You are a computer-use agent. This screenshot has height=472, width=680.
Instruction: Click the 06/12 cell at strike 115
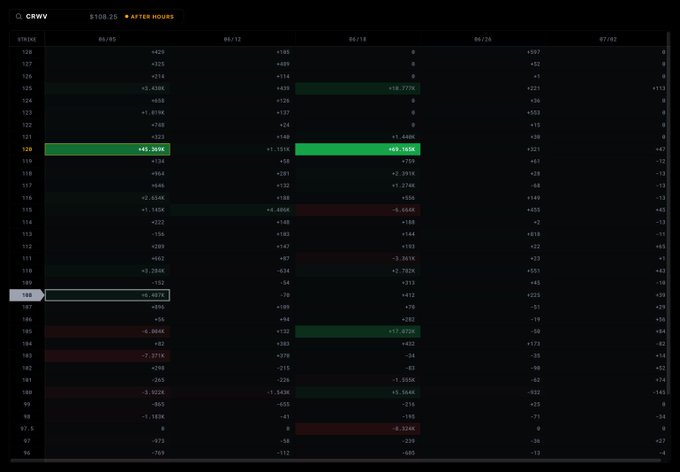click(x=232, y=210)
